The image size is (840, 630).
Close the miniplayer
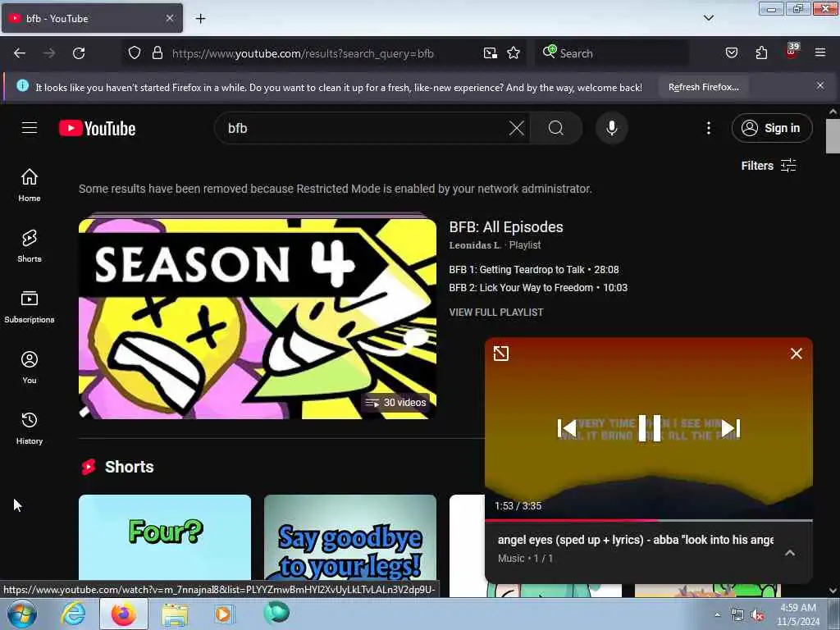pos(796,354)
